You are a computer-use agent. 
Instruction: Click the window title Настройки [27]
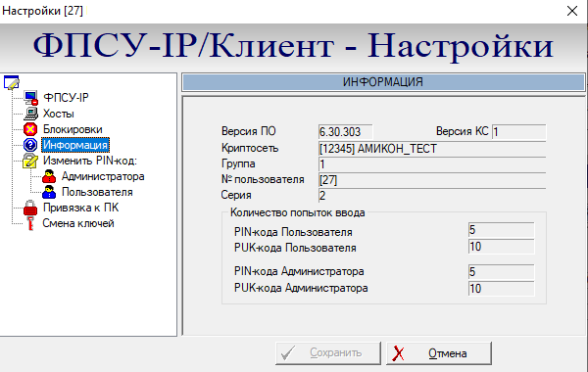click(x=42, y=11)
